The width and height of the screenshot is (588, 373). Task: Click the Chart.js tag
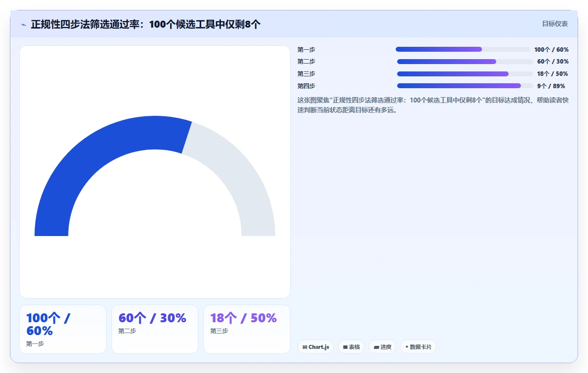(x=316, y=347)
